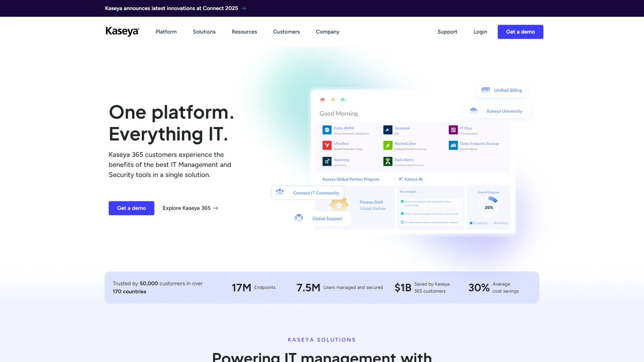Screen dimensions: 644x362
Task: Click the Kaseya Global Partner Program text
Action: (x=351, y=179)
